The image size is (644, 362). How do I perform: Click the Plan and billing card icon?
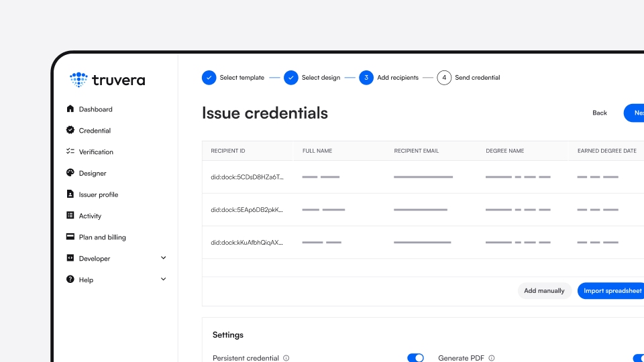pyautogui.click(x=70, y=237)
